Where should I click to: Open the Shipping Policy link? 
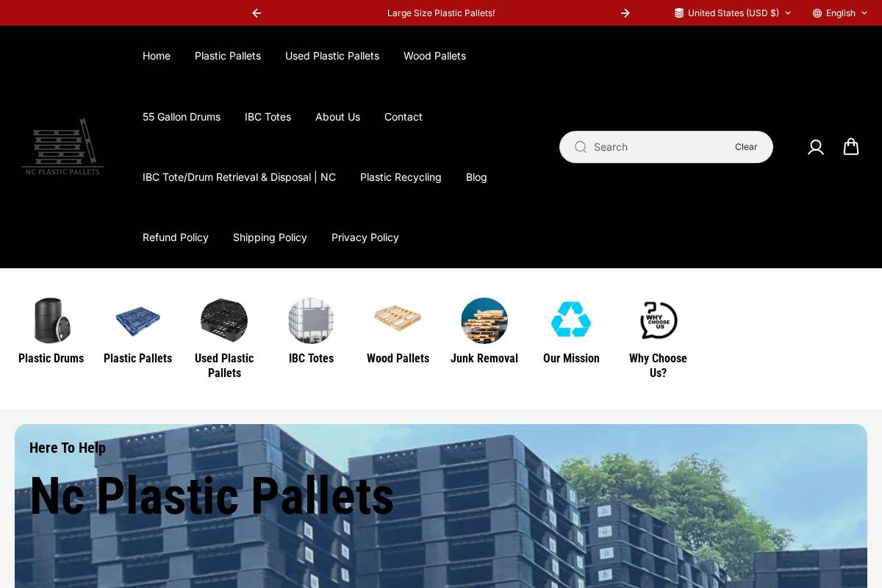[270, 237]
